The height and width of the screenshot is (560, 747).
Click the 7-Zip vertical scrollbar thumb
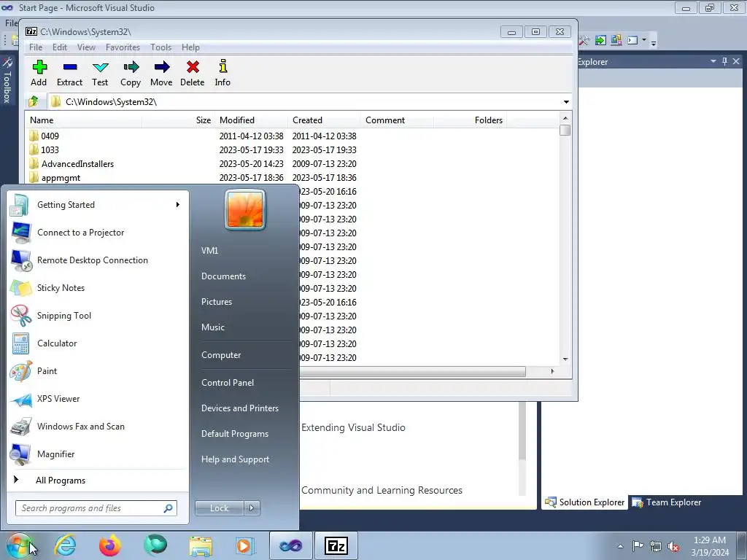point(565,130)
